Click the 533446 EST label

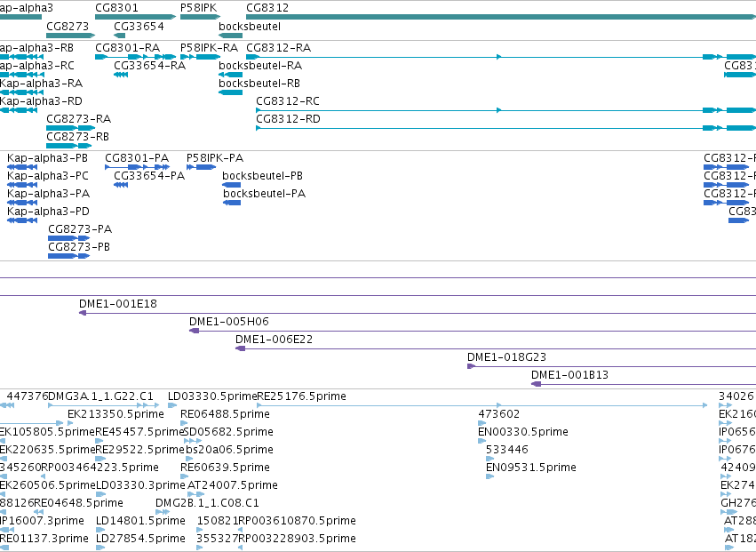[507, 449]
